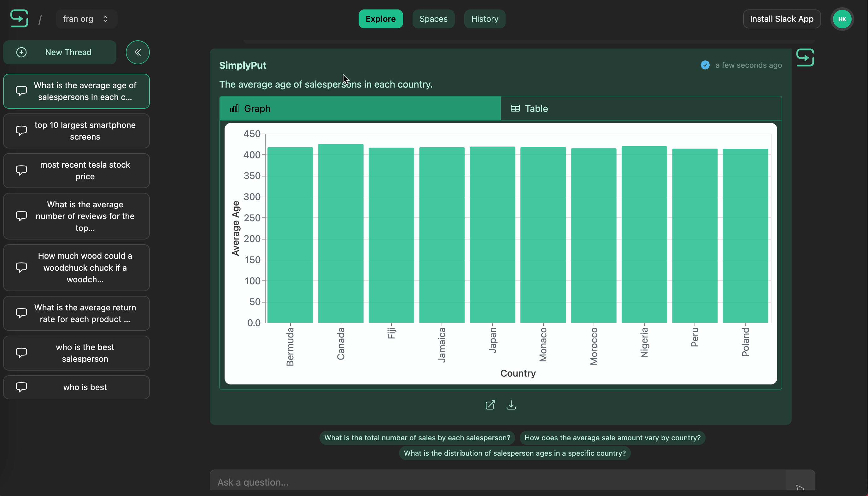
Task: Open the History menu item
Action: 485,19
